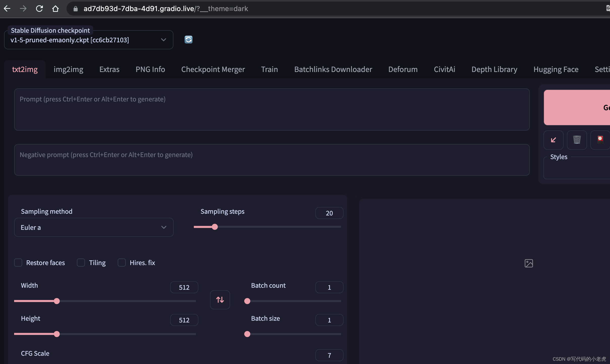Screen dimensions: 610x364
Task: Go to browser home page
Action: [55, 9]
